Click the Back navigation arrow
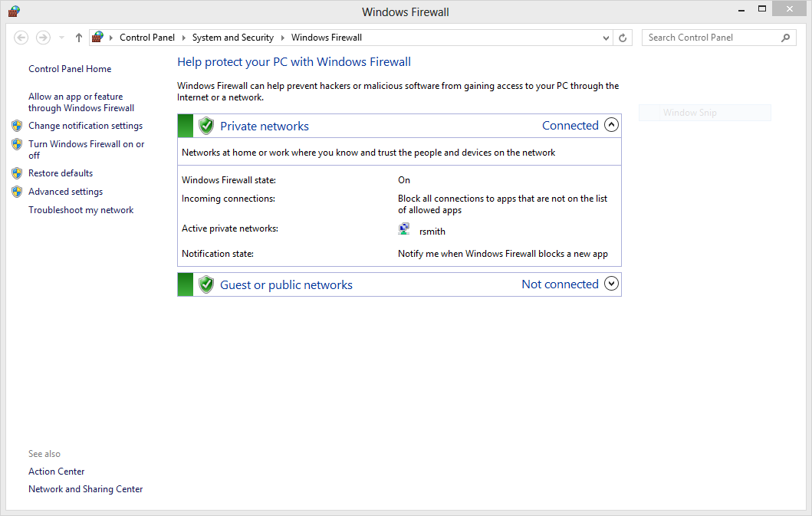Image resolution: width=812 pixels, height=516 pixels. [21, 38]
